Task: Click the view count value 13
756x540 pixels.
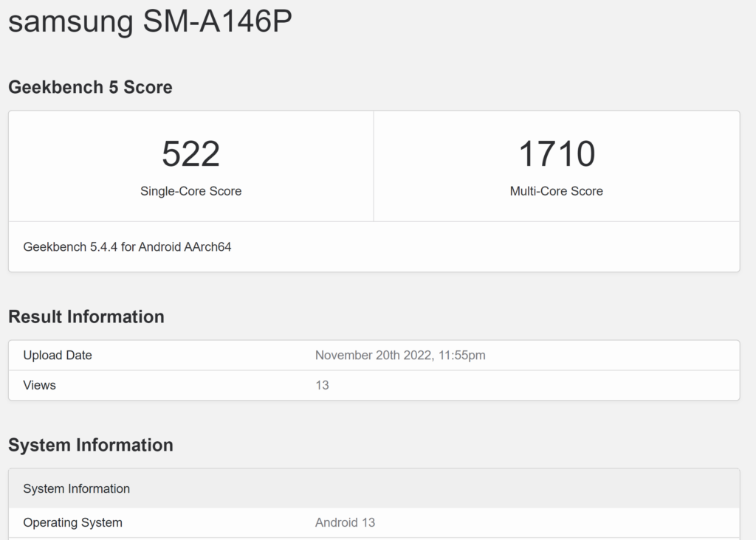Action: (322, 385)
